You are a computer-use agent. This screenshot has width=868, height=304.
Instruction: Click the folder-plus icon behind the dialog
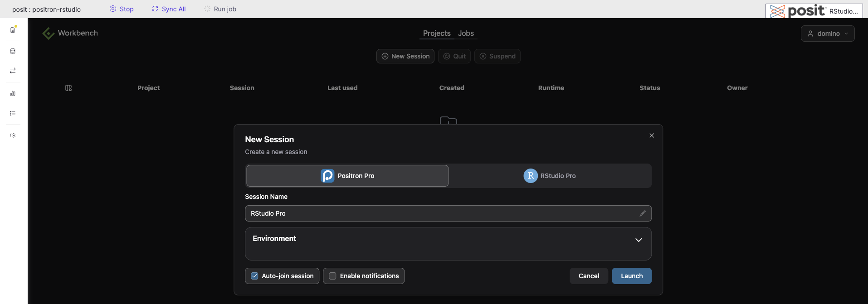coord(449,121)
